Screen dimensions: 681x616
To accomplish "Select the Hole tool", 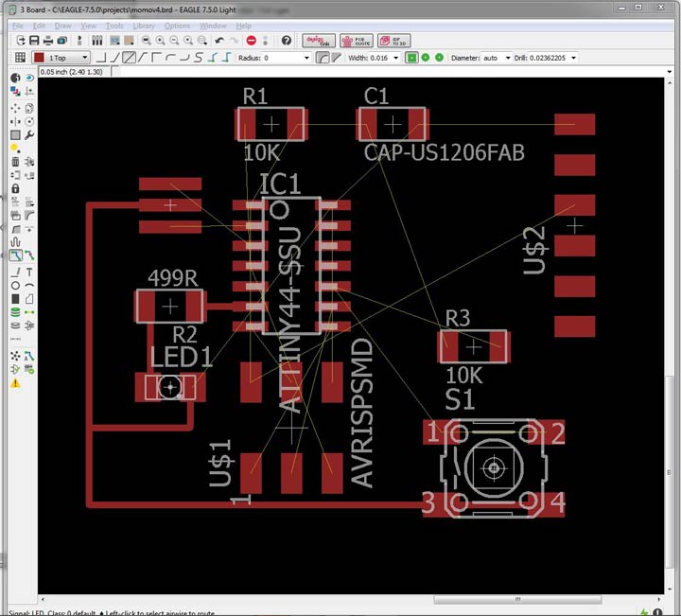I will [x=15, y=326].
